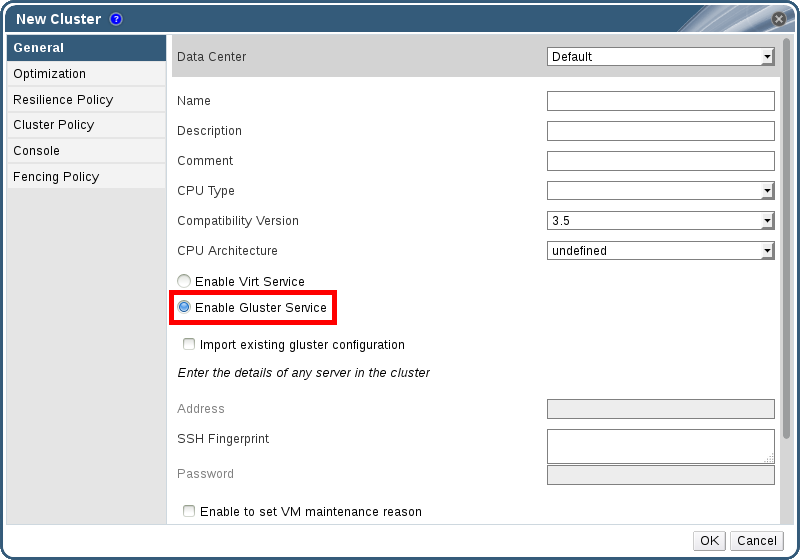Expand the CPU Type dropdown
This screenshot has height=560, width=800.
(660, 191)
